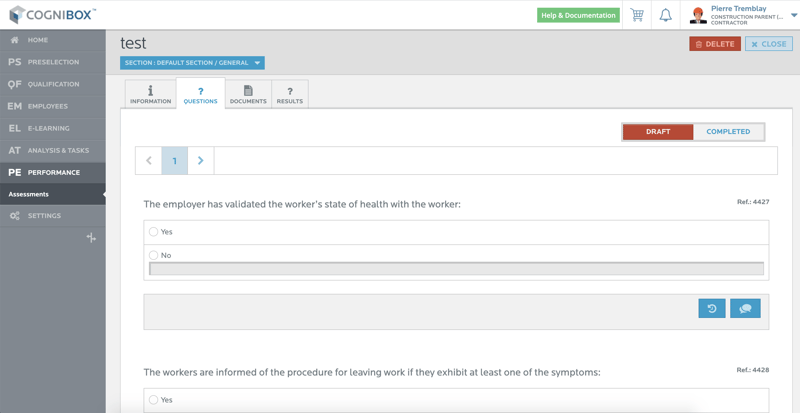Collapse sidebar with the arrows icon

point(91,238)
